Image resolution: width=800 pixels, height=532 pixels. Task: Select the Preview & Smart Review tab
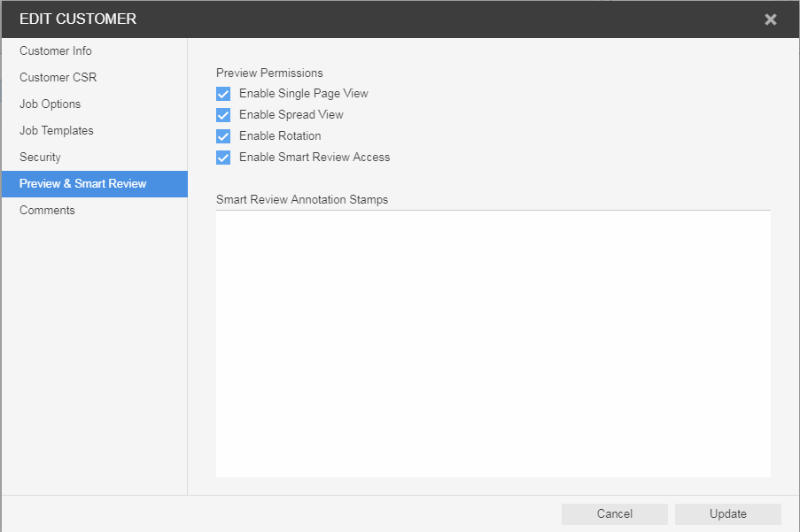coord(83,184)
